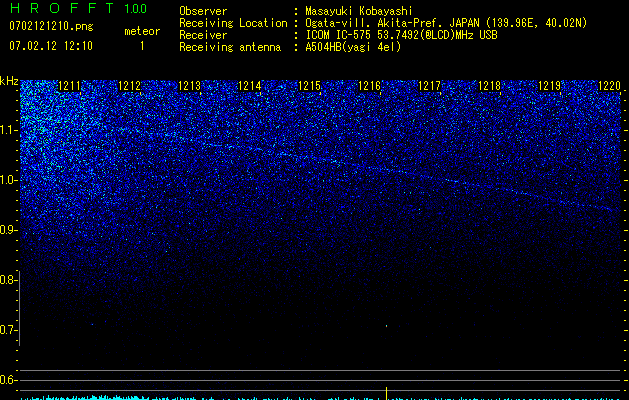Click version number 1.0.0
This screenshot has width=629, height=400.
click(x=136, y=8)
